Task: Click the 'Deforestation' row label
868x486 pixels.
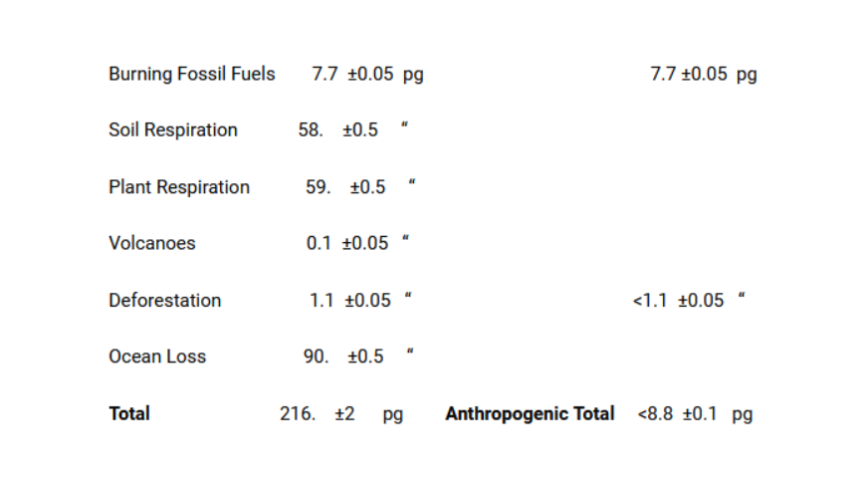Action: [165, 301]
